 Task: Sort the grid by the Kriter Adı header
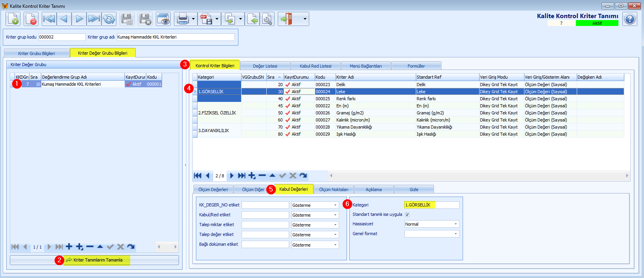[x=376, y=77]
